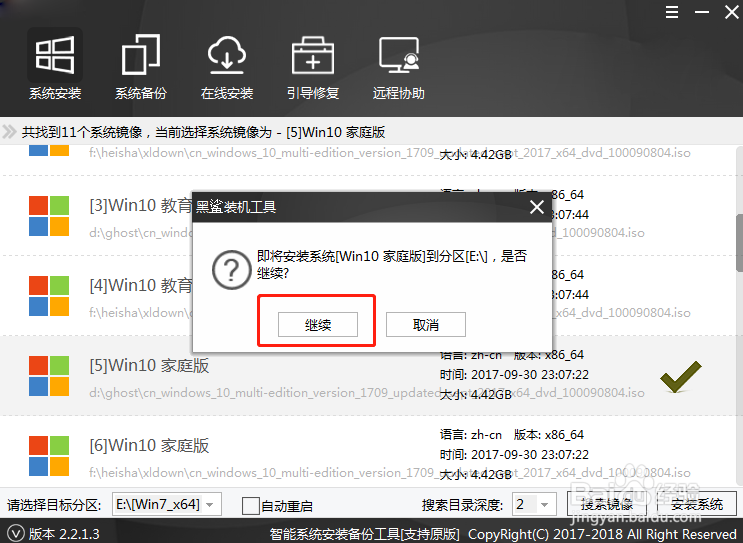
Task: Minimize the main application window
Action: (x=702, y=12)
